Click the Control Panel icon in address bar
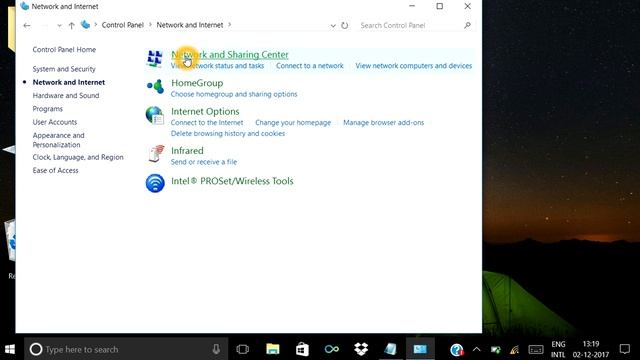Screen dimensions: 640x360 [x=85, y=25]
